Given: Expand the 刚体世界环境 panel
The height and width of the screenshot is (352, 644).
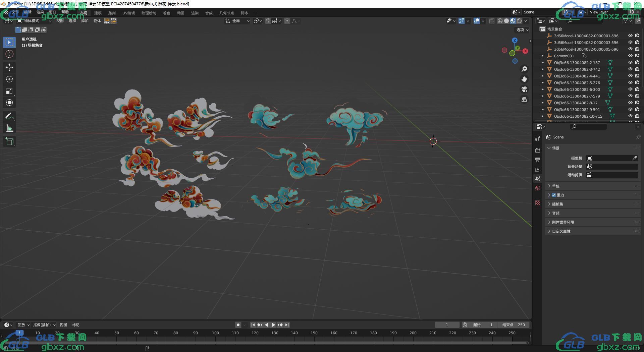Looking at the screenshot, I should click(x=593, y=222).
